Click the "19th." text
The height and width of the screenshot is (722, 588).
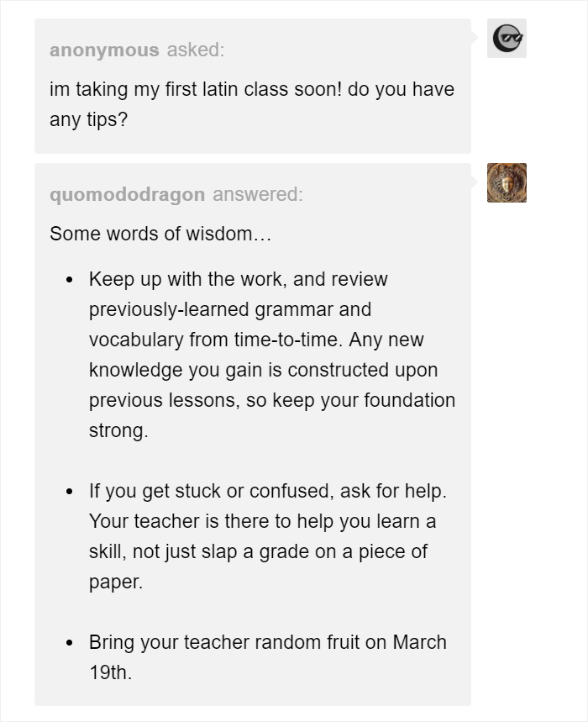pyautogui.click(x=110, y=673)
